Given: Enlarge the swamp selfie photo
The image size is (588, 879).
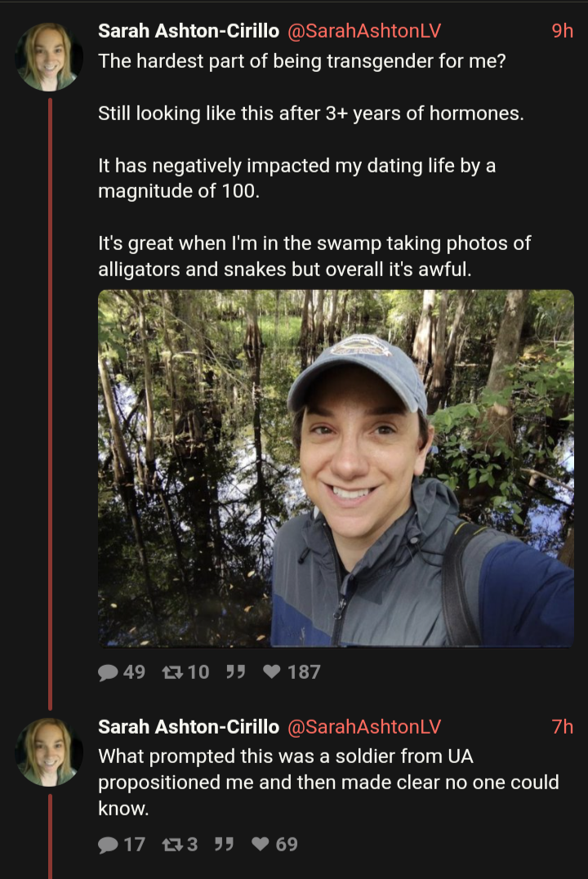Looking at the screenshot, I should (x=336, y=468).
